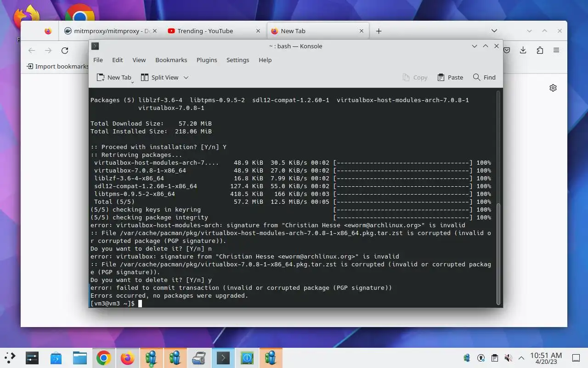Click Split View in Konsole toolbar
588x368 pixels.
coord(159,77)
